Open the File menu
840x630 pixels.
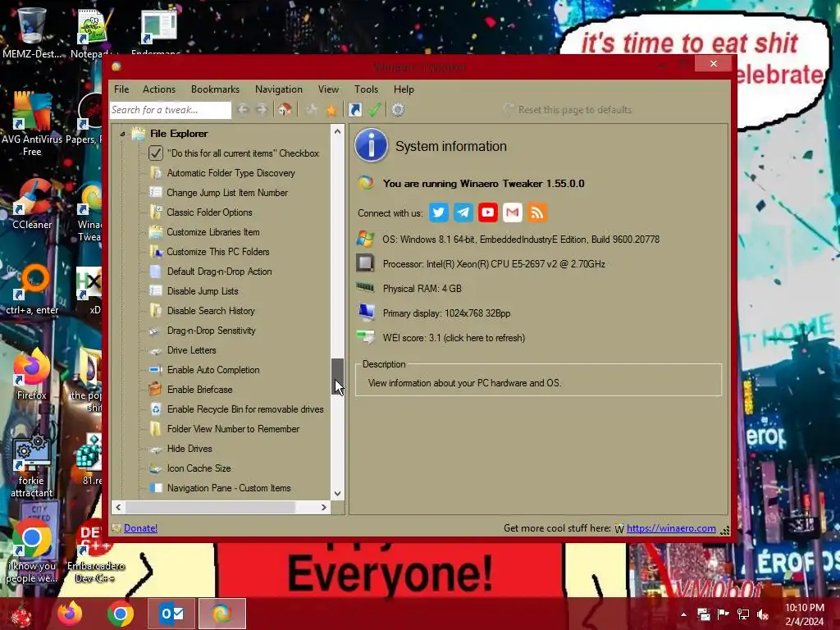click(x=121, y=89)
